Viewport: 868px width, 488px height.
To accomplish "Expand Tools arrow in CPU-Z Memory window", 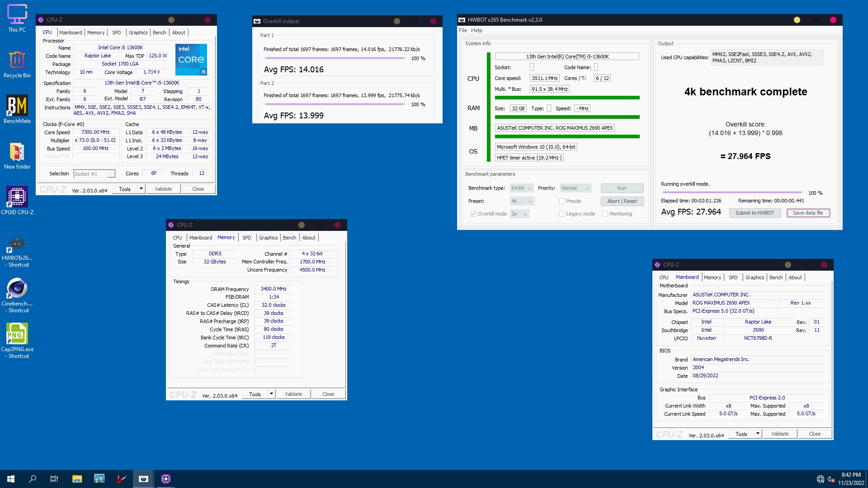I will [271, 394].
